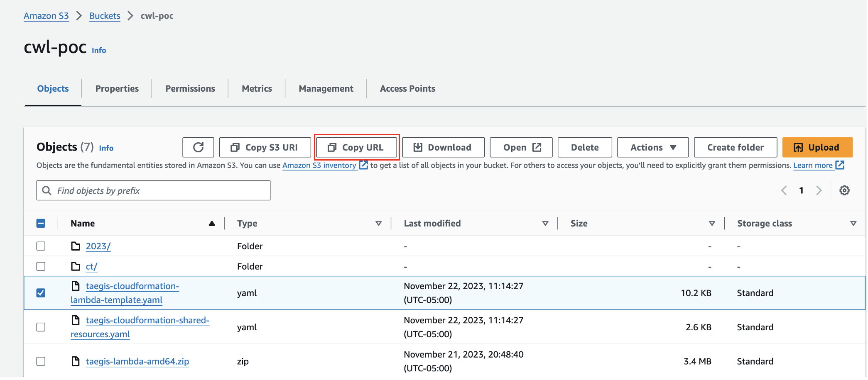
Task: Switch to the Management tab
Action: (x=326, y=88)
